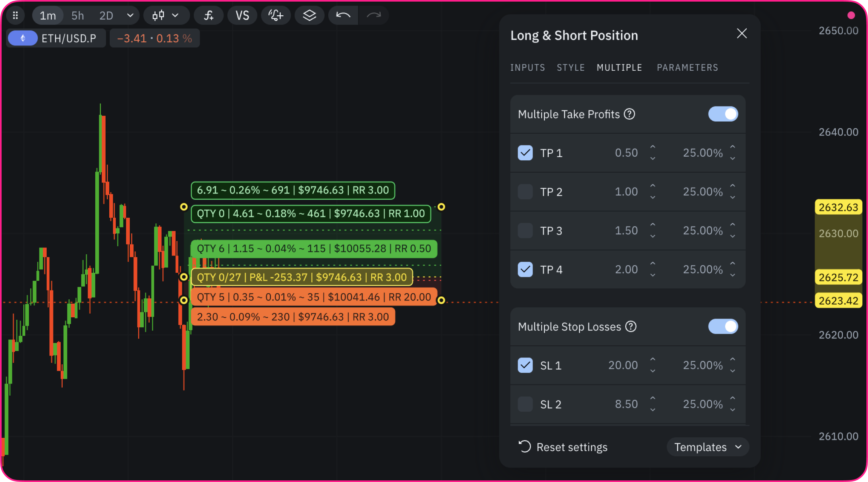
Task: Open the Templates dropdown
Action: click(x=707, y=447)
